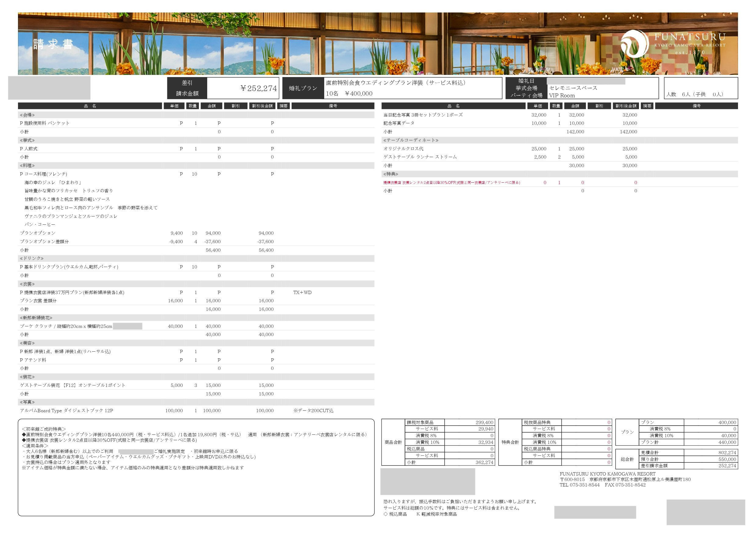This screenshot has width=756, height=534.
Task: Click the '＜適用条件＞' heading in notes
Action: tap(35, 446)
